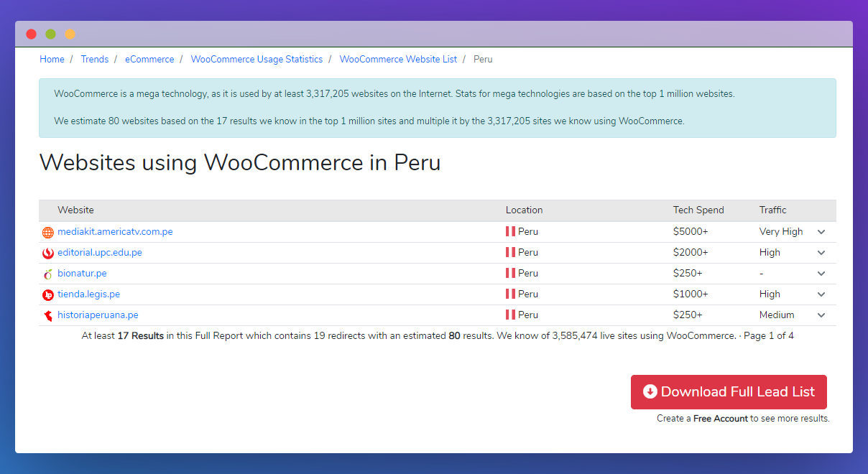Image resolution: width=868 pixels, height=474 pixels.
Task: Click the Page 1 of 4 text
Action: (x=769, y=335)
